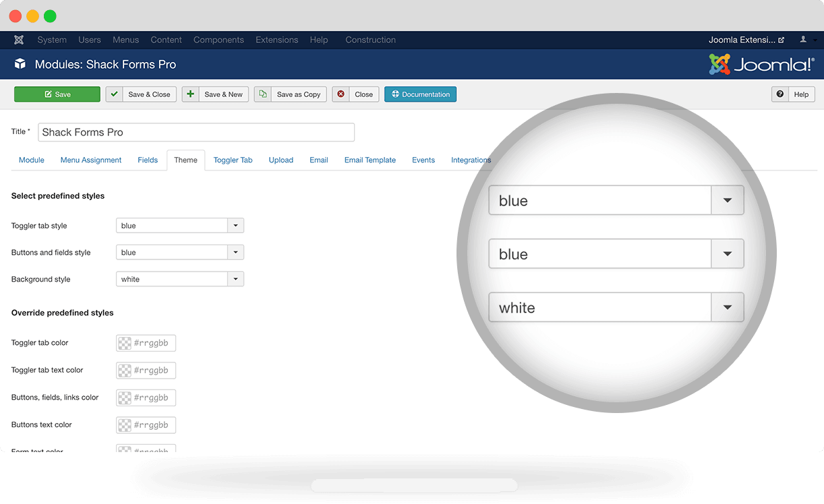Click the red cancel icon on Close
This screenshot has width=824, height=504.
click(341, 94)
